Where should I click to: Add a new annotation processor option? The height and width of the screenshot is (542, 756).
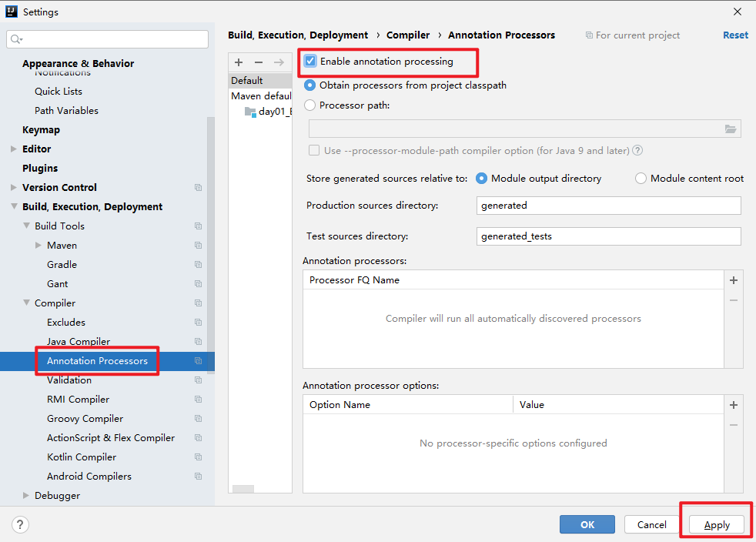tap(734, 405)
